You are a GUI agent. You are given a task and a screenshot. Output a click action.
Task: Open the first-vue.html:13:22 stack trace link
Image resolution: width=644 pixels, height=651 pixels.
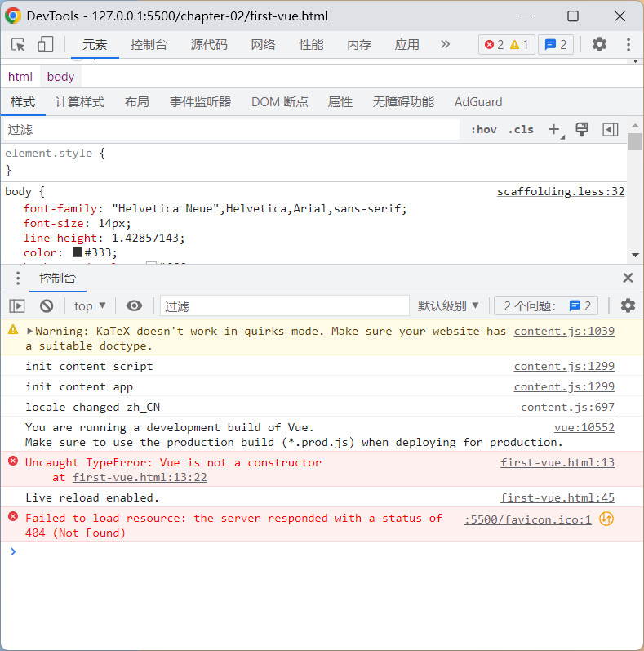140,478
